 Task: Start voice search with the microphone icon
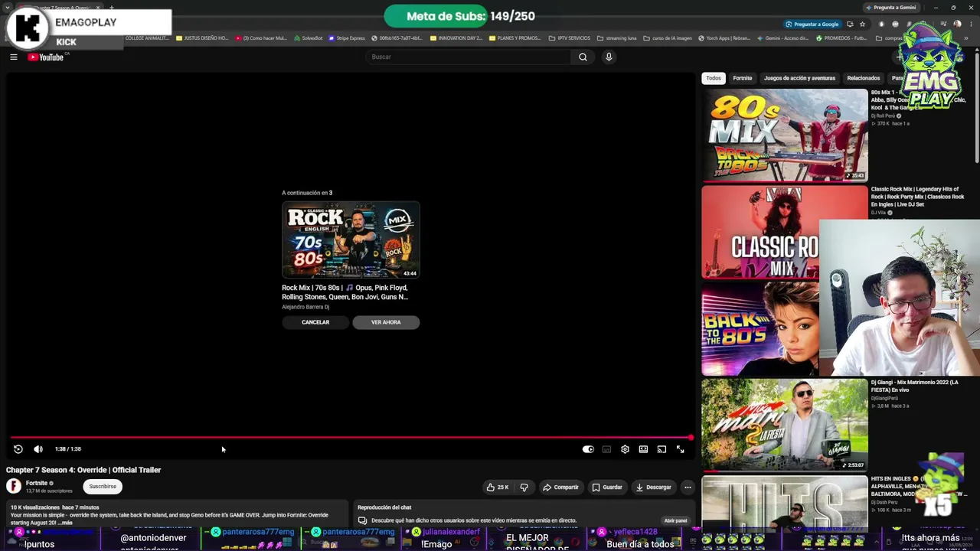point(609,57)
